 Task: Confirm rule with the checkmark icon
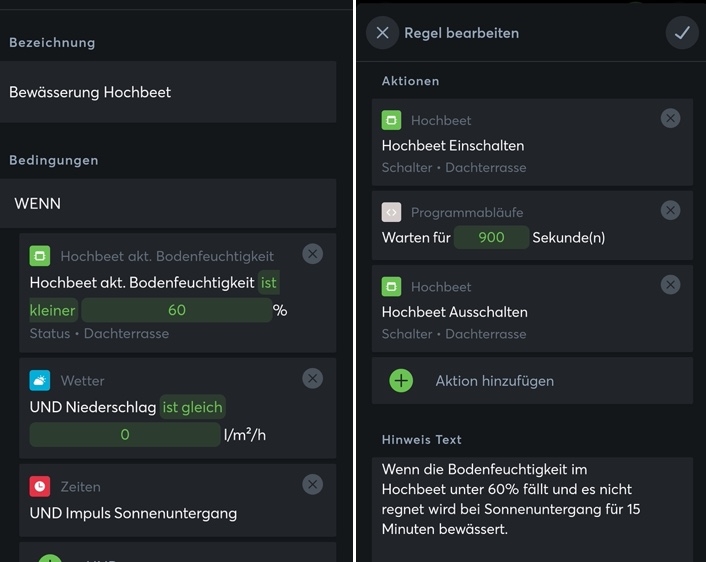tap(682, 33)
